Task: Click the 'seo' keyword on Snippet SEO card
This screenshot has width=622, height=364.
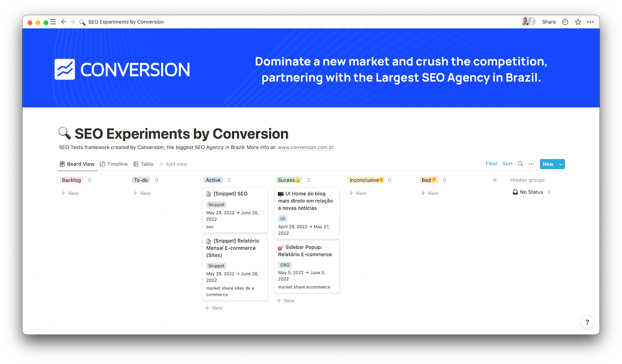Action: [x=210, y=227]
